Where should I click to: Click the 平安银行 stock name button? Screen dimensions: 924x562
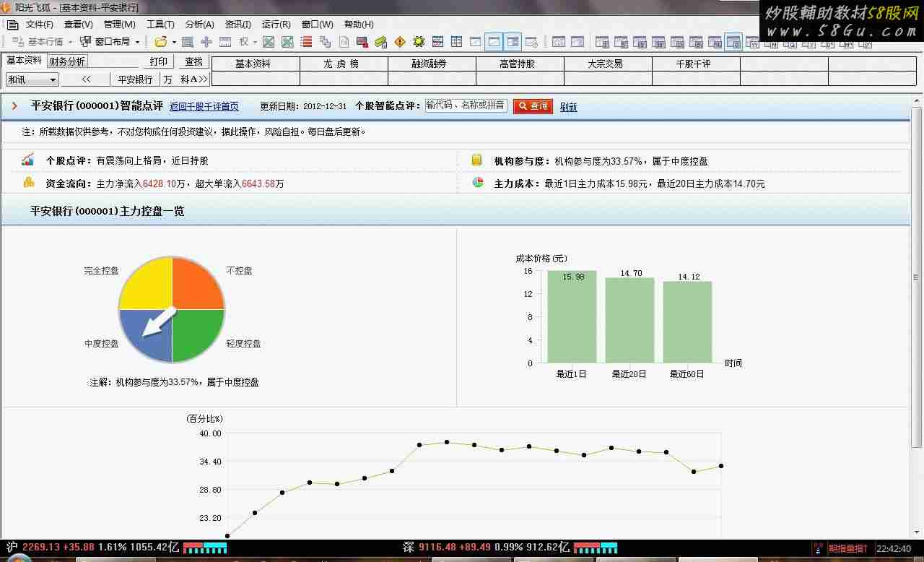(x=136, y=79)
